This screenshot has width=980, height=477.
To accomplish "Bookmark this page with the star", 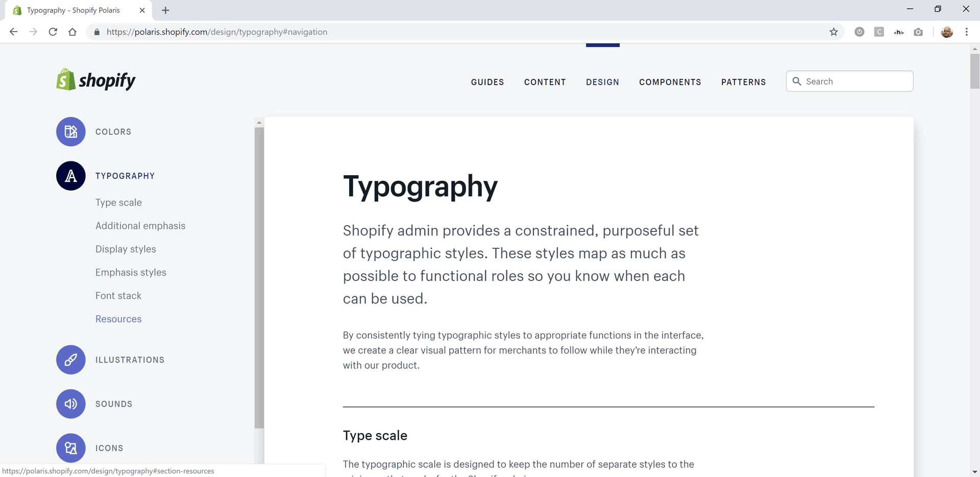I will click(x=834, y=32).
